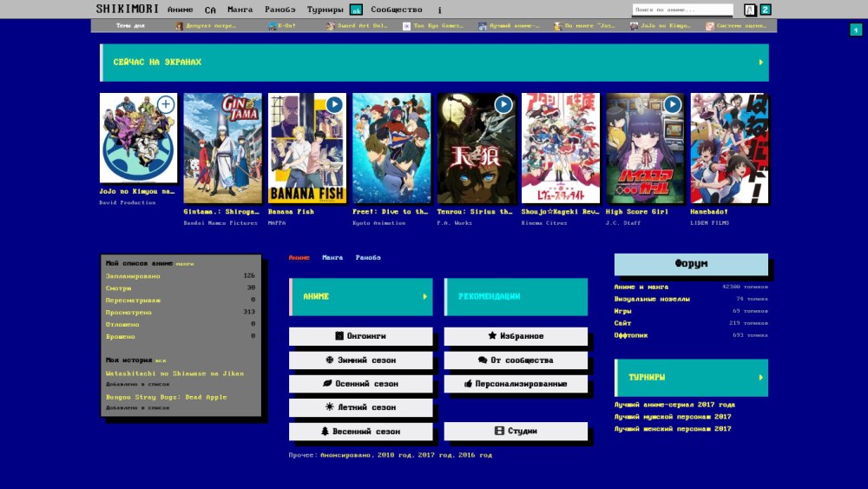Open the Shoujo Kageki Revue poster

coord(560,148)
